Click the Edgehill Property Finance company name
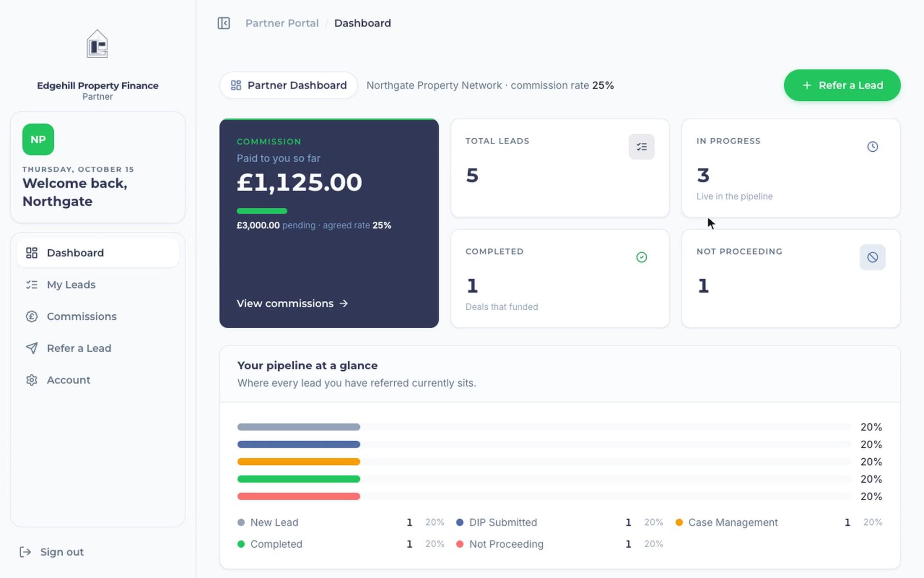 tap(97, 85)
